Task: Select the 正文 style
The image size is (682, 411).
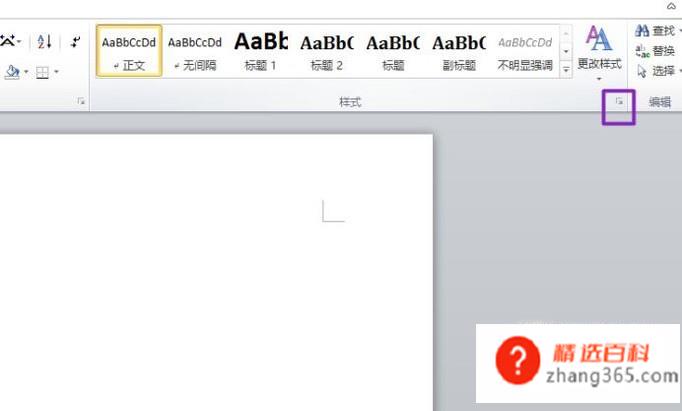Action: point(129,51)
